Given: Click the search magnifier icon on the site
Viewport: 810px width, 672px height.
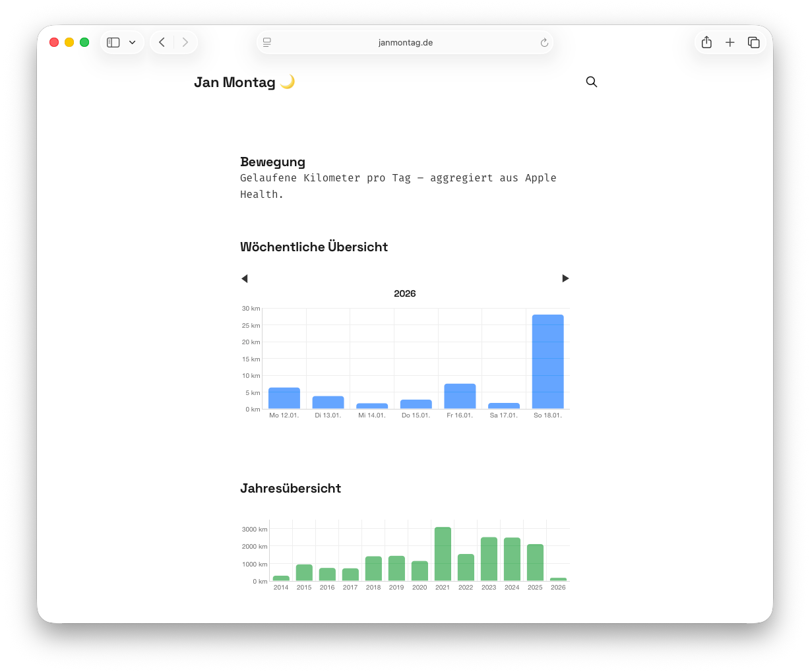Looking at the screenshot, I should coord(592,82).
